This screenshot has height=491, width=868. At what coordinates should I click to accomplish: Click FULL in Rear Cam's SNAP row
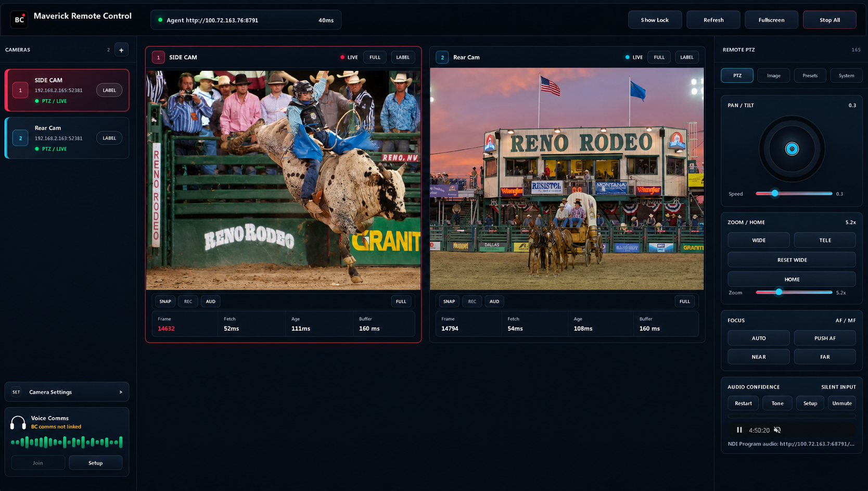point(685,301)
